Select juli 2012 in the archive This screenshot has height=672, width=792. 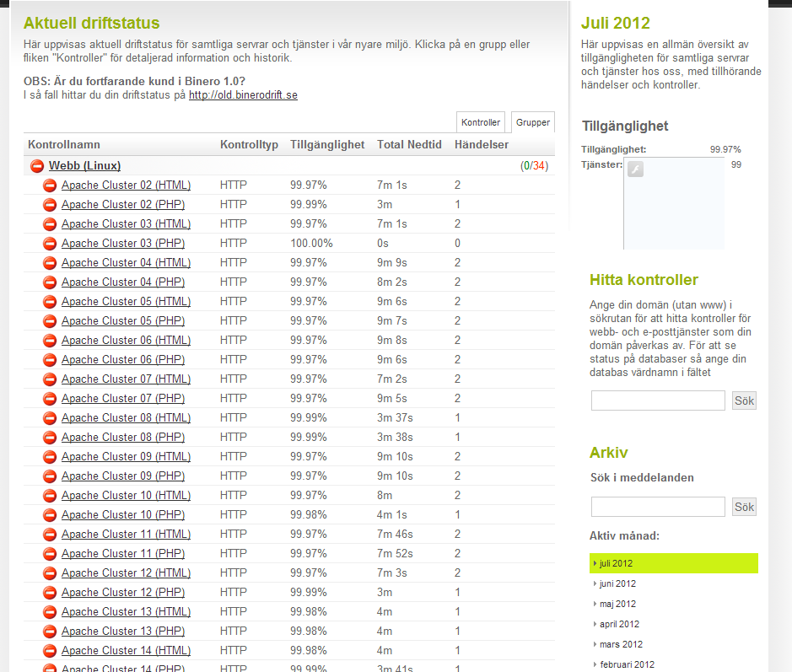point(674,563)
